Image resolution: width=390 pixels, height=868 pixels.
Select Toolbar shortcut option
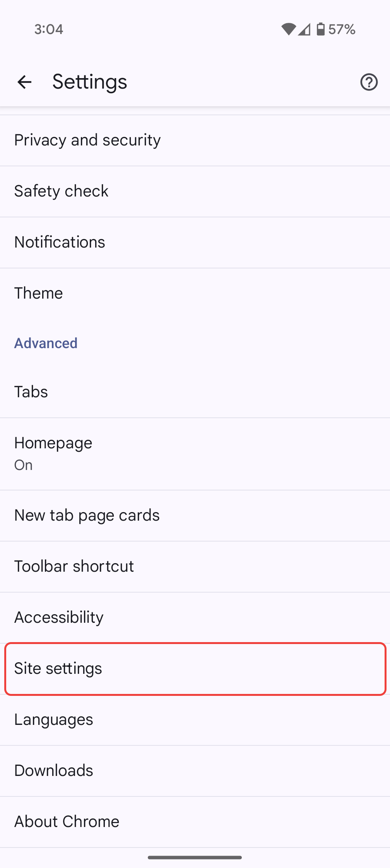[195, 566]
